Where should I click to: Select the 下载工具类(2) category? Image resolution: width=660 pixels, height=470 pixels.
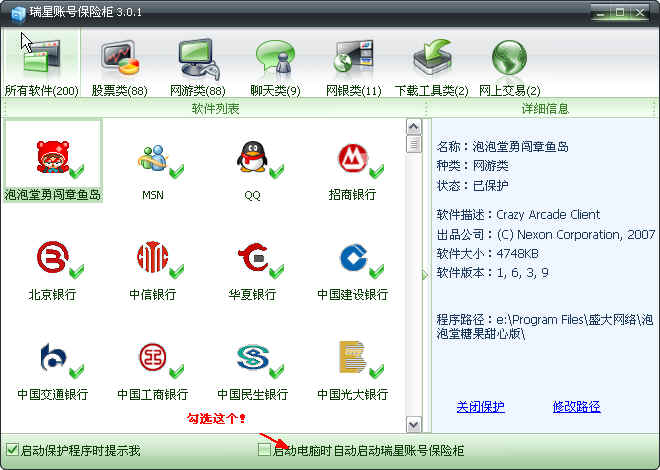431,66
